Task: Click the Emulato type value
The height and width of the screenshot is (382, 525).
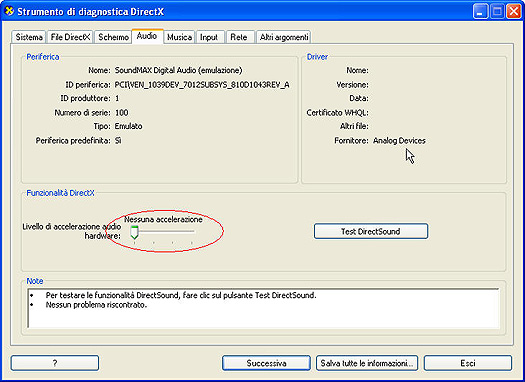Action: pos(129,126)
